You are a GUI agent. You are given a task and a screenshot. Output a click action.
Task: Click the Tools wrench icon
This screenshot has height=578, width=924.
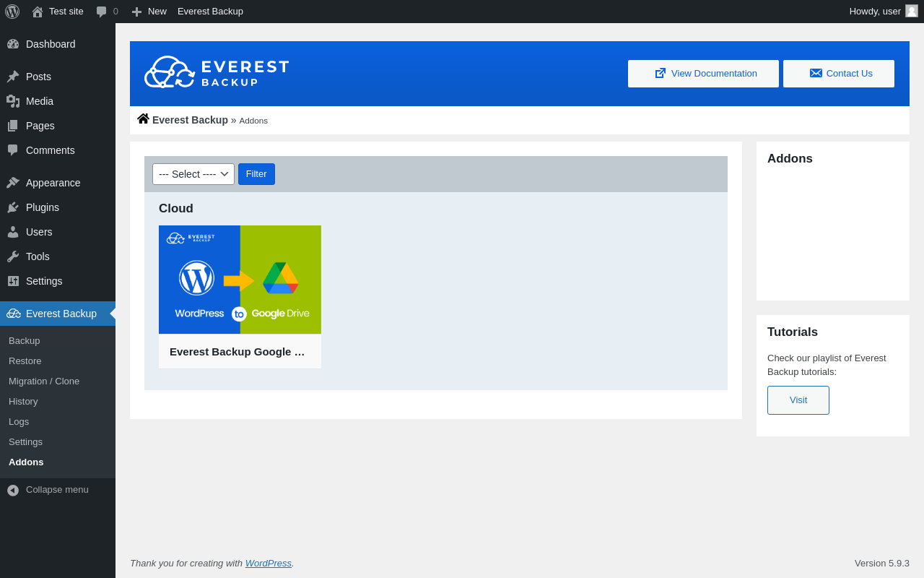13,256
